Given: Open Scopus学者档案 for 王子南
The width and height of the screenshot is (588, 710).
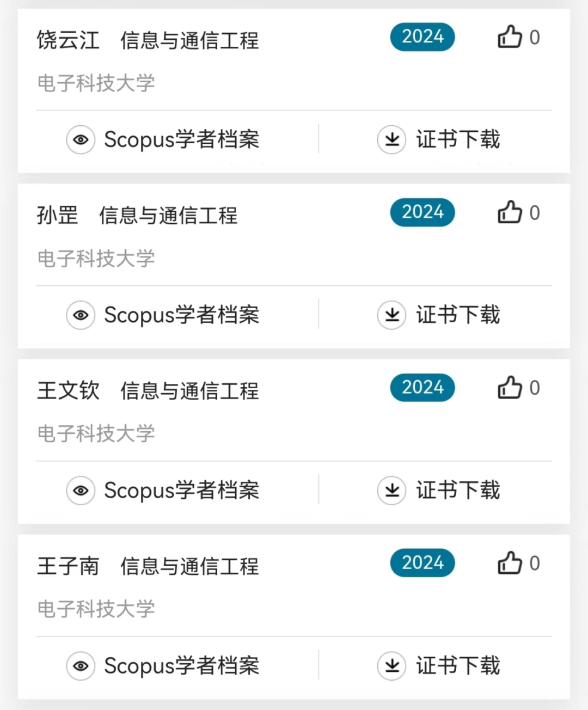Looking at the screenshot, I should click(181, 665).
